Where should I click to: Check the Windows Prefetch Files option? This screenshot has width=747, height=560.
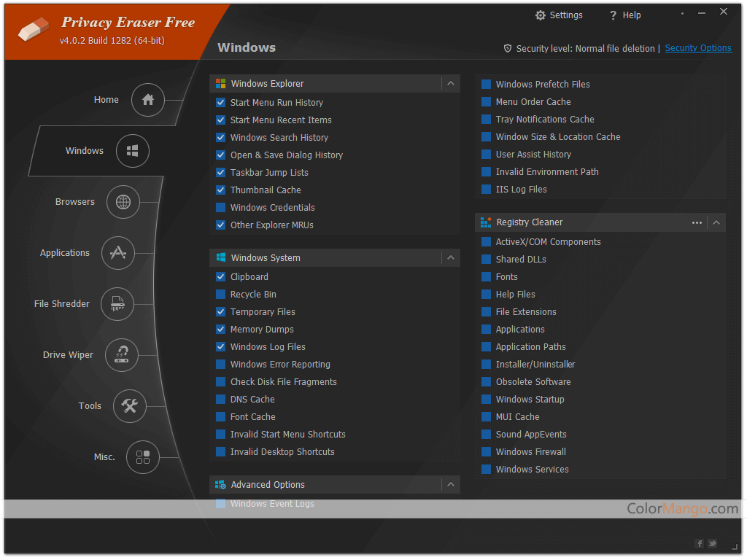tap(487, 85)
